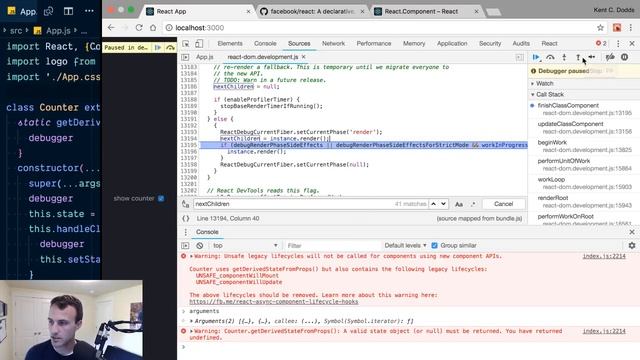Viewport: 640px width, 360px height.
Task: Open console settings gear
Action: coord(632,245)
